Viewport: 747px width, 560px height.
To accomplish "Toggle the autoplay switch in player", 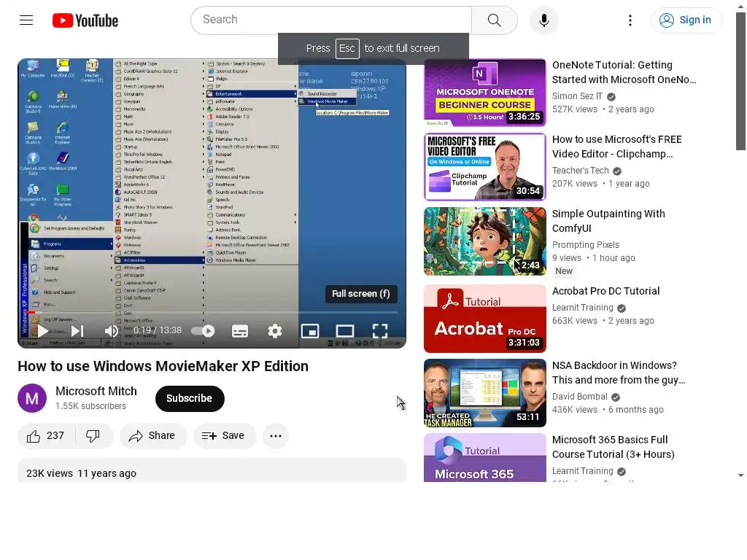I will click(x=204, y=331).
